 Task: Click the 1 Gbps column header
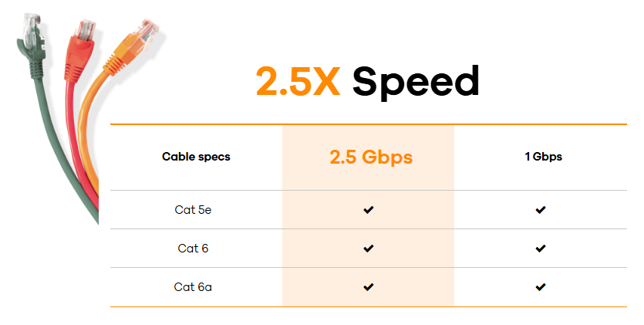coord(544,157)
